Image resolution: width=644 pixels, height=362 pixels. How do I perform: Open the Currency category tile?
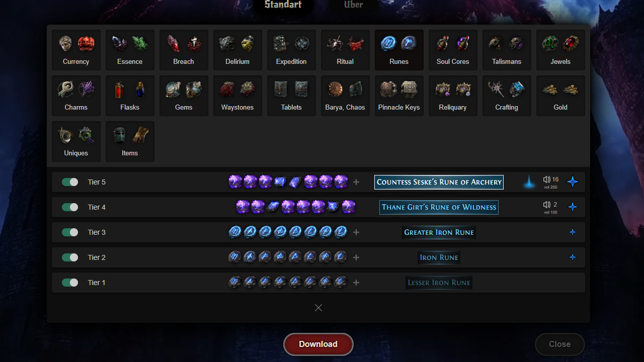pos(76,50)
